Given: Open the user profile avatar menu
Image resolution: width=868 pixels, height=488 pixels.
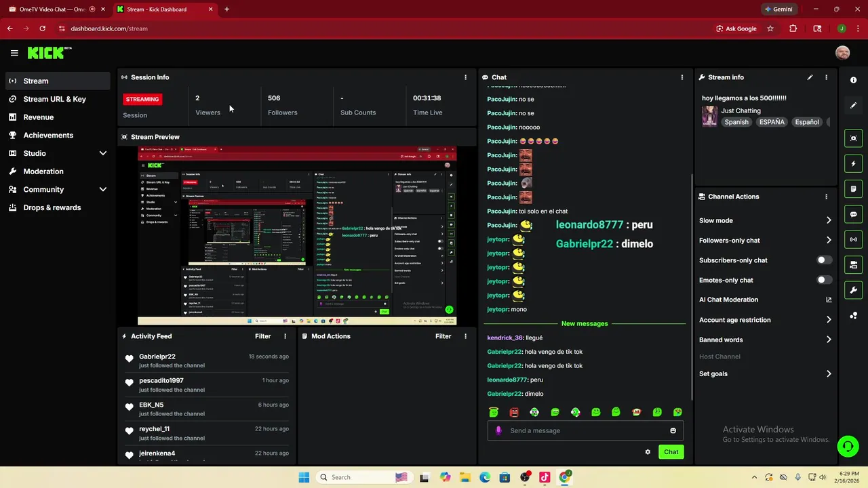Looking at the screenshot, I should [842, 53].
